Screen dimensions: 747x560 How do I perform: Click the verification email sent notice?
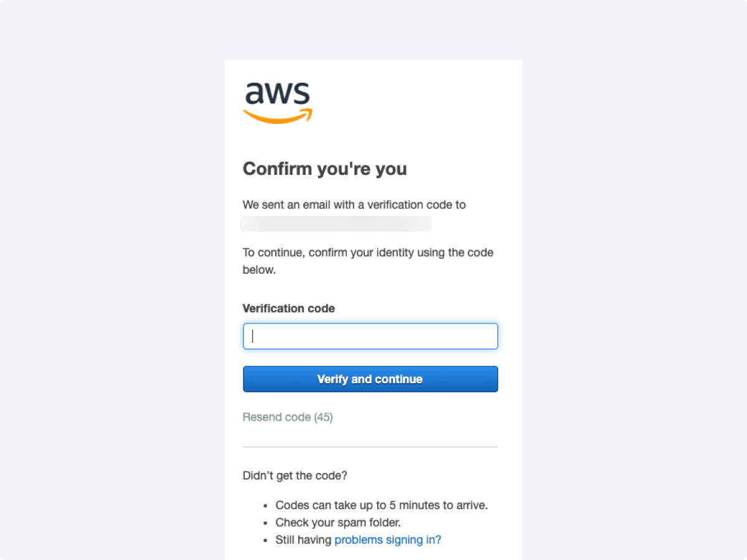tap(354, 205)
